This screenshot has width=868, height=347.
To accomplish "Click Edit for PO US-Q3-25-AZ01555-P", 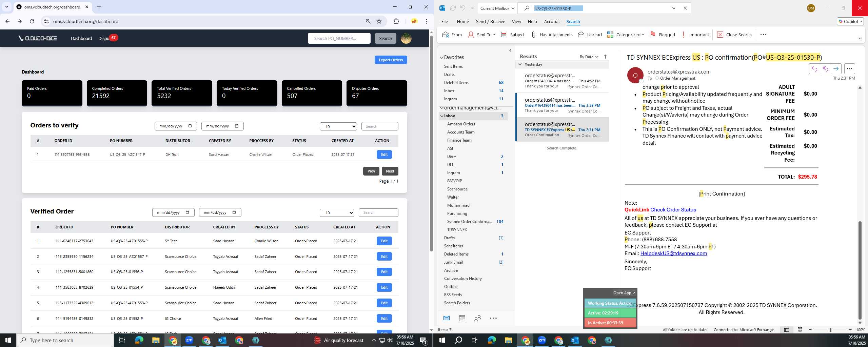I will [x=384, y=241].
